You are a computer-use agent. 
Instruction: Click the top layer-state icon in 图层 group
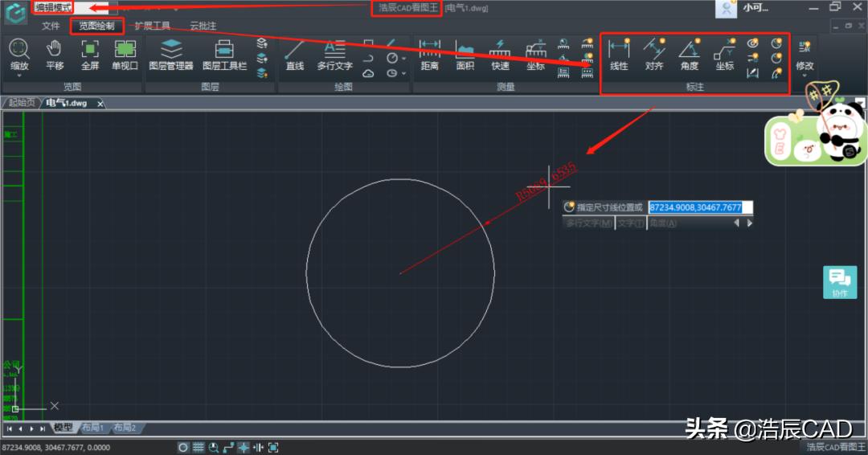click(x=262, y=43)
